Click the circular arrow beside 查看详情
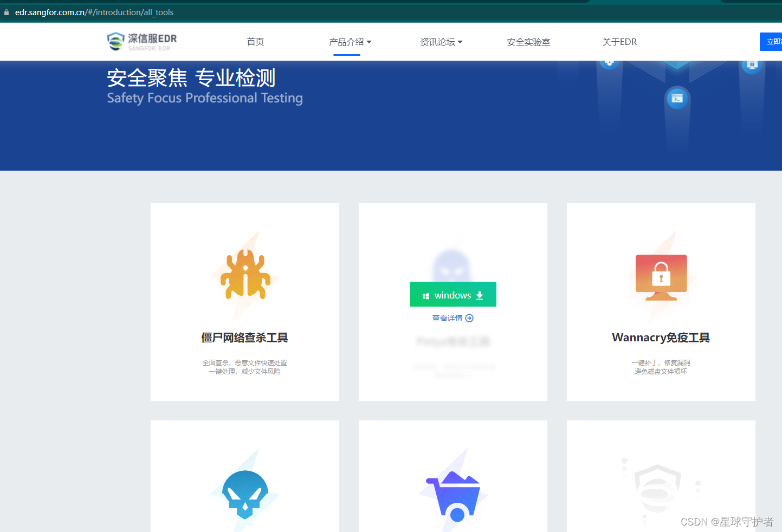 [469, 318]
